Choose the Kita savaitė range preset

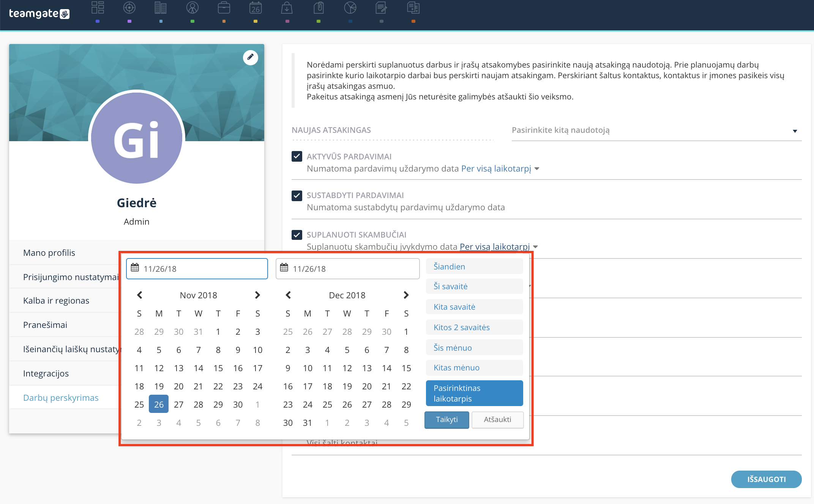coord(475,307)
